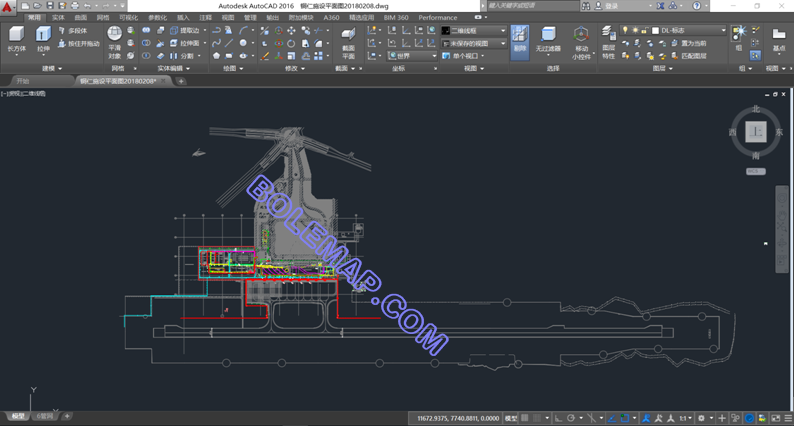The width and height of the screenshot is (794, 426).
Task: Switch to the Solid (实体) ribbon tab
Action: pyautogui.click(x=58, y=17)
